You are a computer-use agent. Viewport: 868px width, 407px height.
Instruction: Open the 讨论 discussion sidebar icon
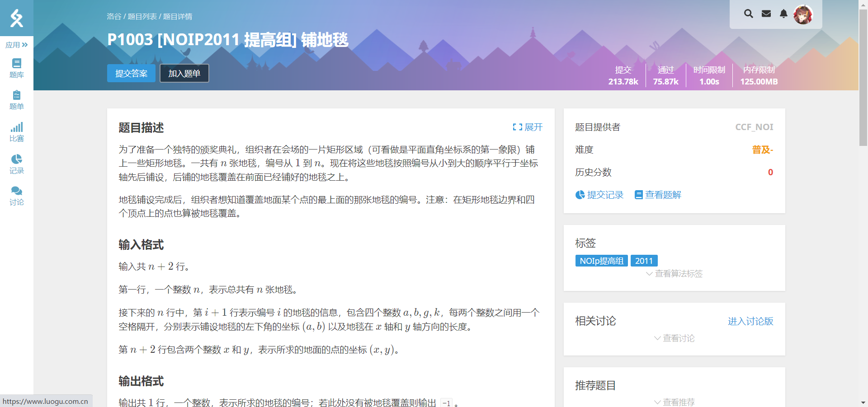(x=16, y=195)
